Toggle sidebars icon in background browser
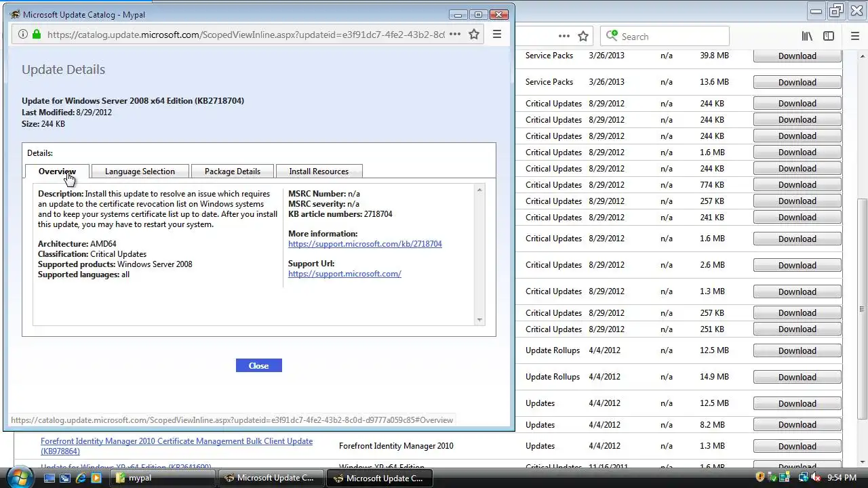This screenshot has height=488, width=868. [x=829, y=36]
